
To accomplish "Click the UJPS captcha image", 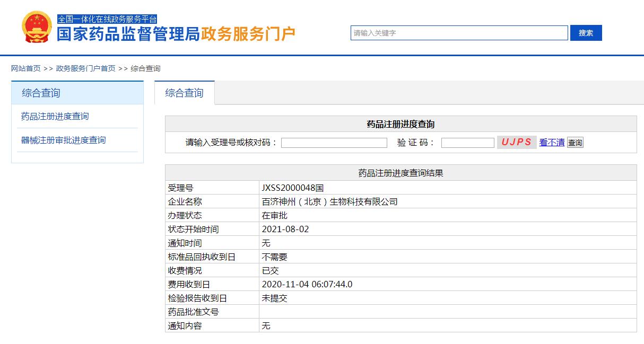I will (516, 142).
